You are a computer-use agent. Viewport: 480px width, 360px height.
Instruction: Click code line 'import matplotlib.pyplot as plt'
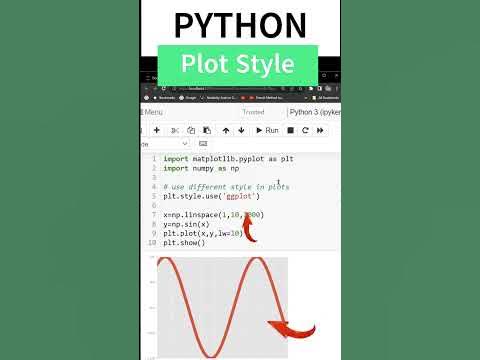pos(228,159)
